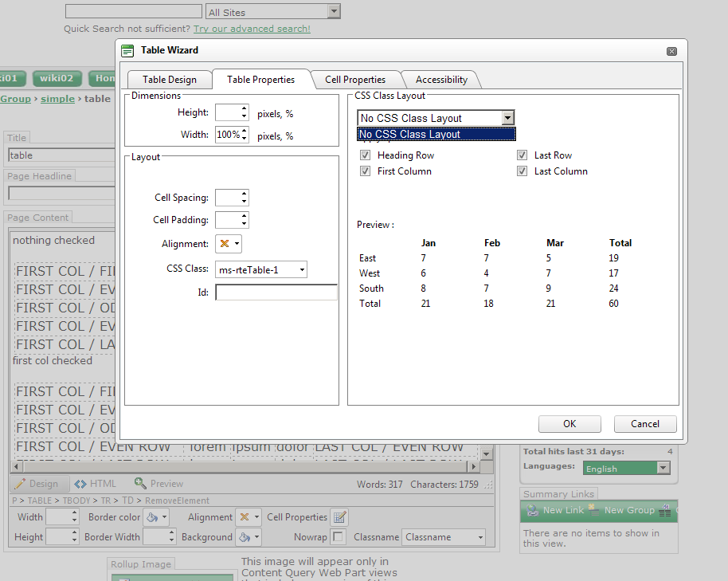Viewport: 728px width, 581px height.
Task: Open the Cell Properties tab
Action: (355, 80)
